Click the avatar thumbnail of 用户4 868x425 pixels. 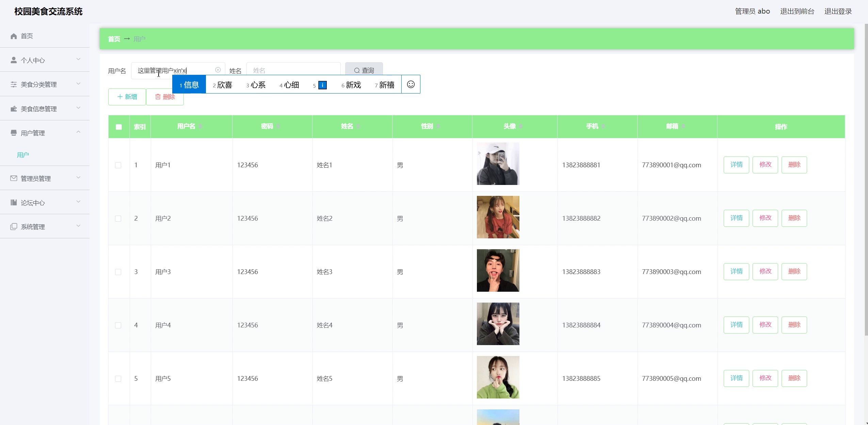[x=497, y=324]
